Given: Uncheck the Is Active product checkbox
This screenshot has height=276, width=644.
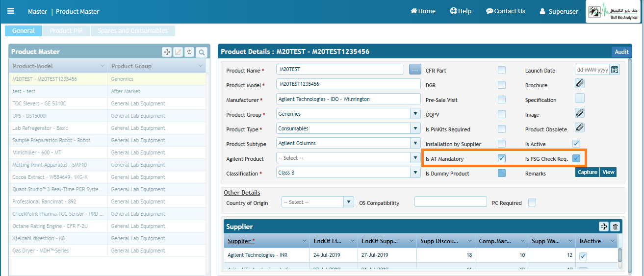Looking at the screenshot, I should [x=576, y=144].
